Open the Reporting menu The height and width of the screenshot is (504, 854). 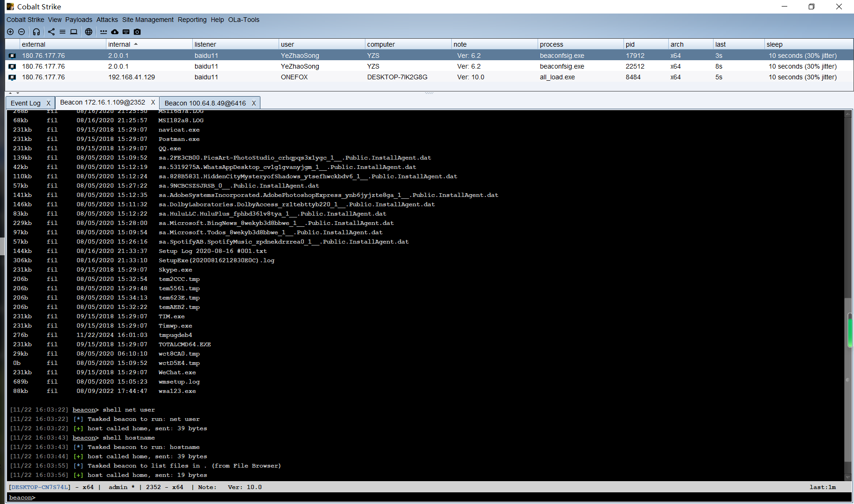(192, 20)
